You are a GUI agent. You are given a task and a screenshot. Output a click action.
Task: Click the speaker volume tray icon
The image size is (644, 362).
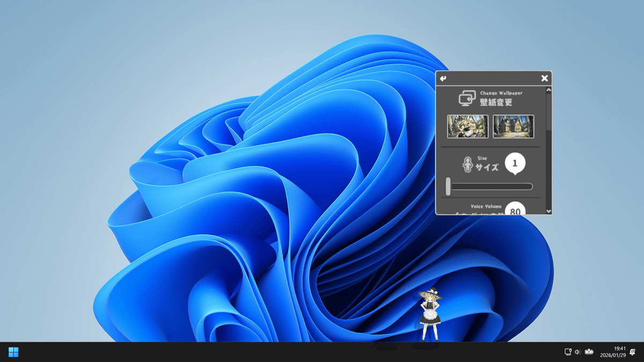577,352
